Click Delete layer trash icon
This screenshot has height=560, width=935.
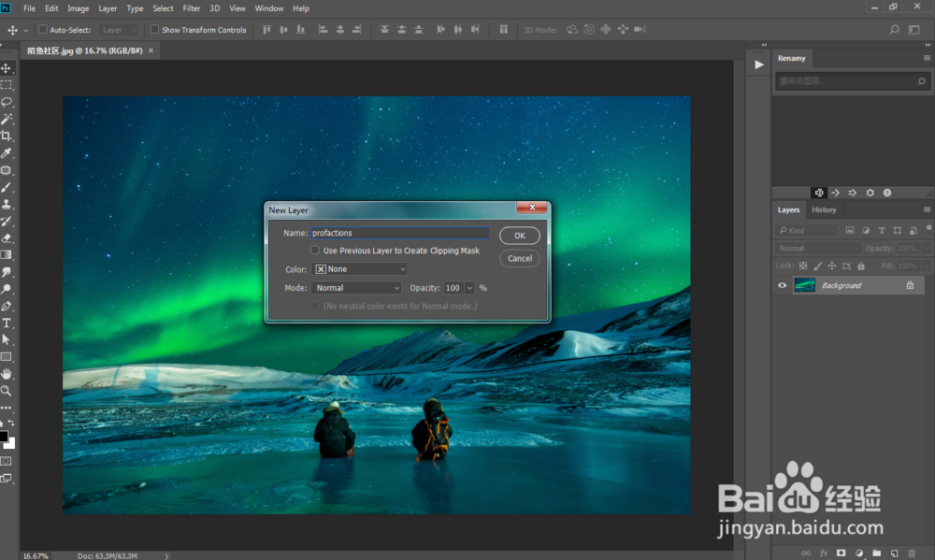[912, 553]
